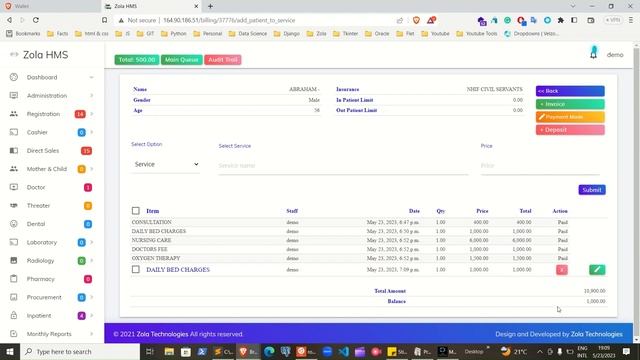Open the demo user avatar
Viewport: 640px width, 360px height.
pyautogui.click(x=593, y=52)
